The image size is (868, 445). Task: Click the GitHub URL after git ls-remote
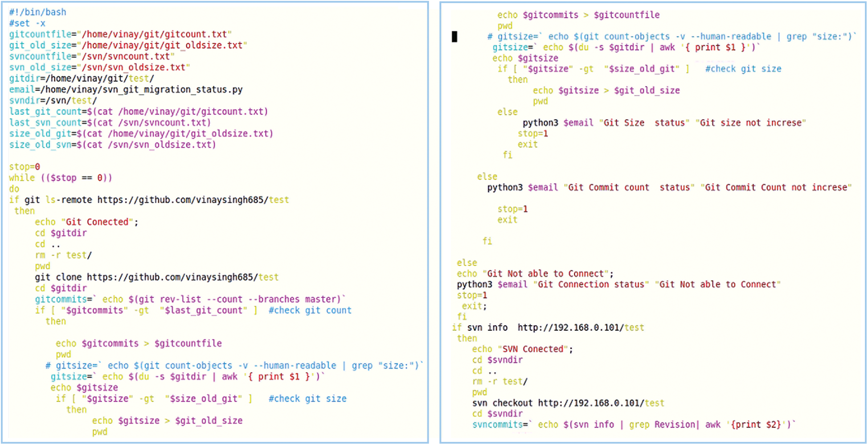(192, 200)
